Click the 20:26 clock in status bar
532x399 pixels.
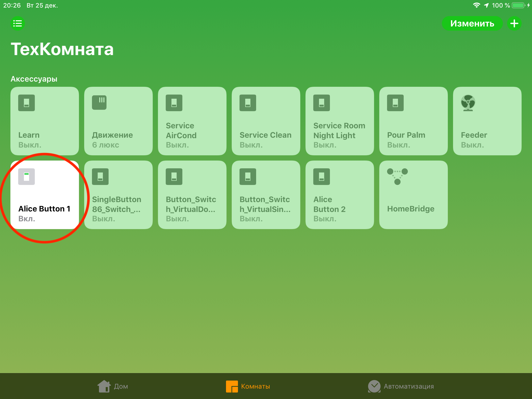12,5
